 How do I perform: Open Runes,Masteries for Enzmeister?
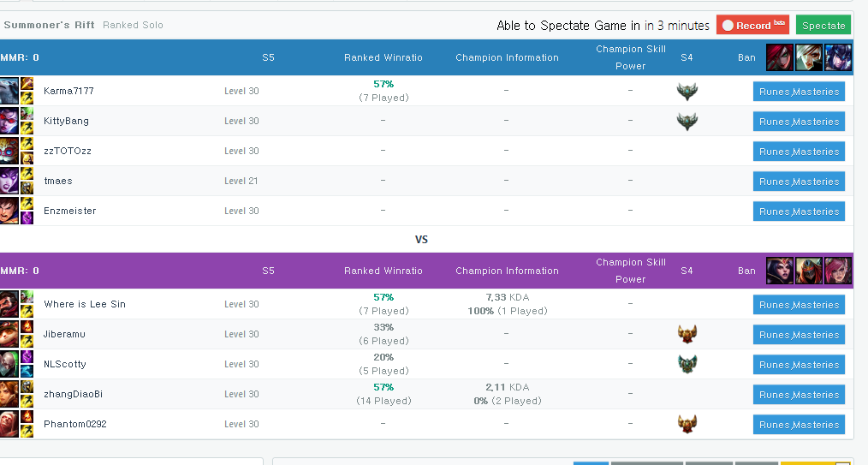[799, 211]
